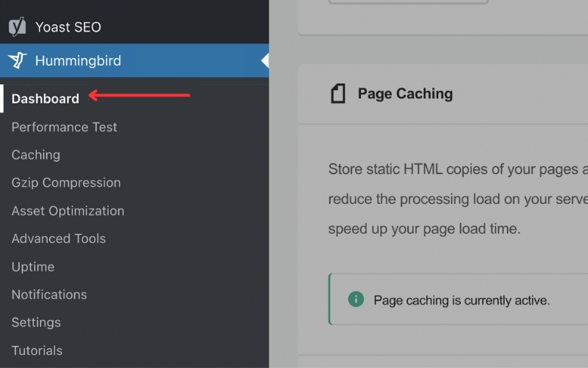
Task: Navigate to Asset Optimization
Action: (68, 210)
